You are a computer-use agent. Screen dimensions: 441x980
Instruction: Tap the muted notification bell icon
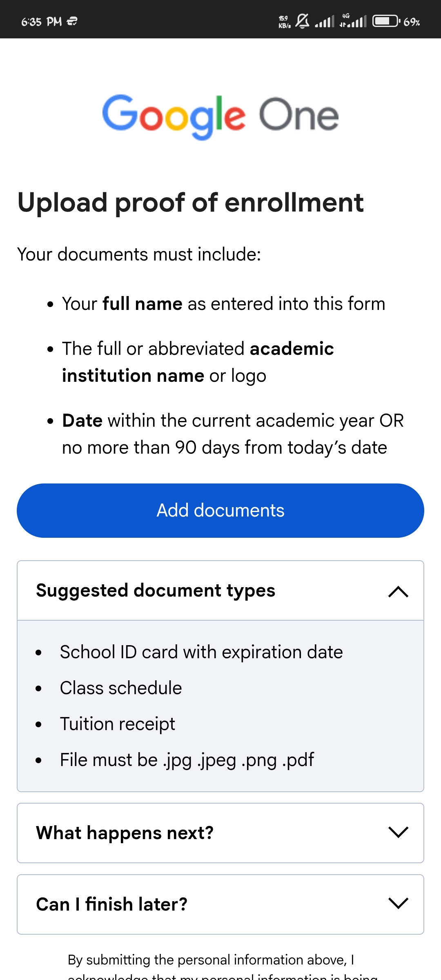(302, 21)
